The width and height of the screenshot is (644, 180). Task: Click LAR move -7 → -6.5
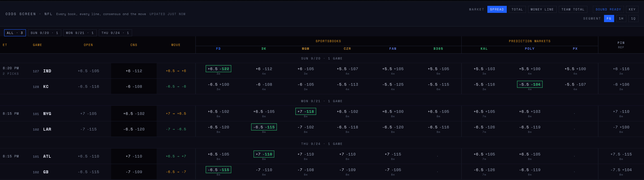[x=176, y=129]
